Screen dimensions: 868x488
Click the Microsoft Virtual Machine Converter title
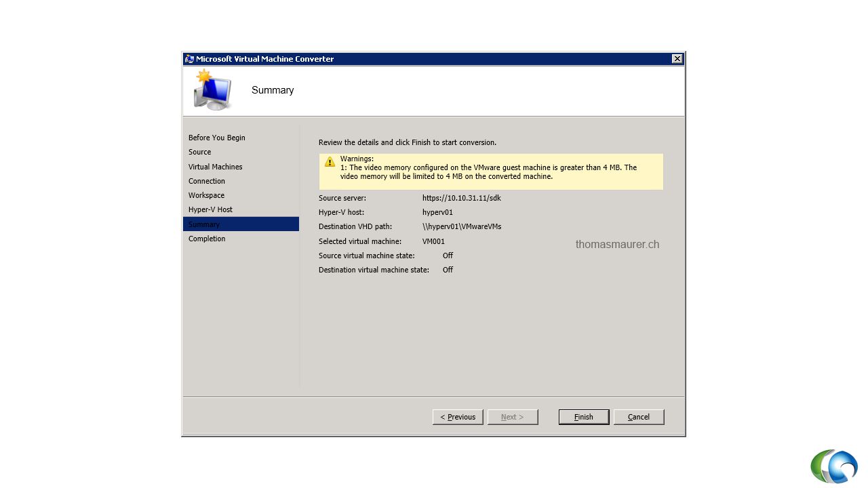click(x=265, y=59)
